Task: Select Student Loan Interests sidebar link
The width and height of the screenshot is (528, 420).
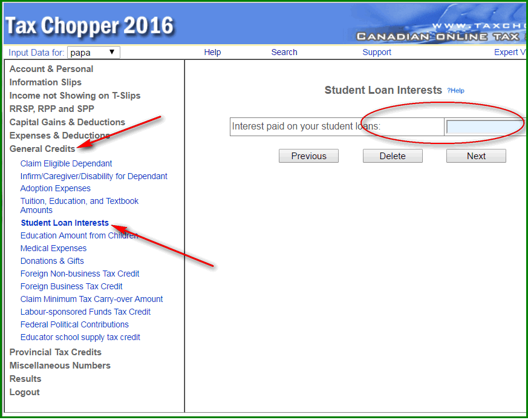Action: click(65, 223)
